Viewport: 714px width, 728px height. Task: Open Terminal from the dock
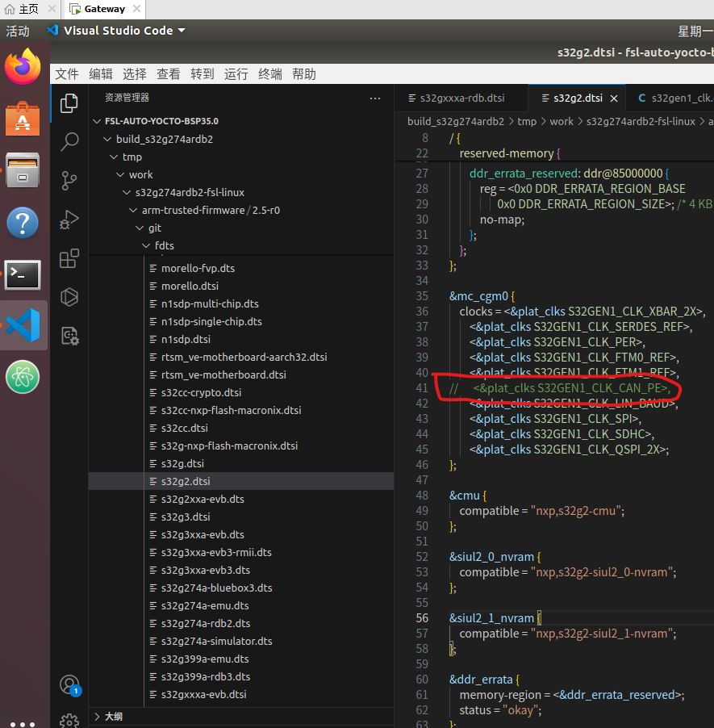tap(23, 275)
